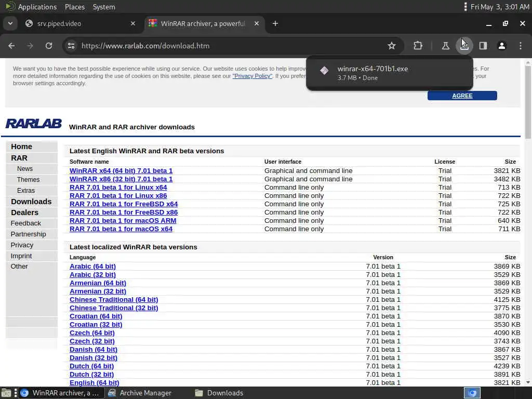532x399 pixels.
Task: Open a new tab with plus button
Action: point(275,23)
